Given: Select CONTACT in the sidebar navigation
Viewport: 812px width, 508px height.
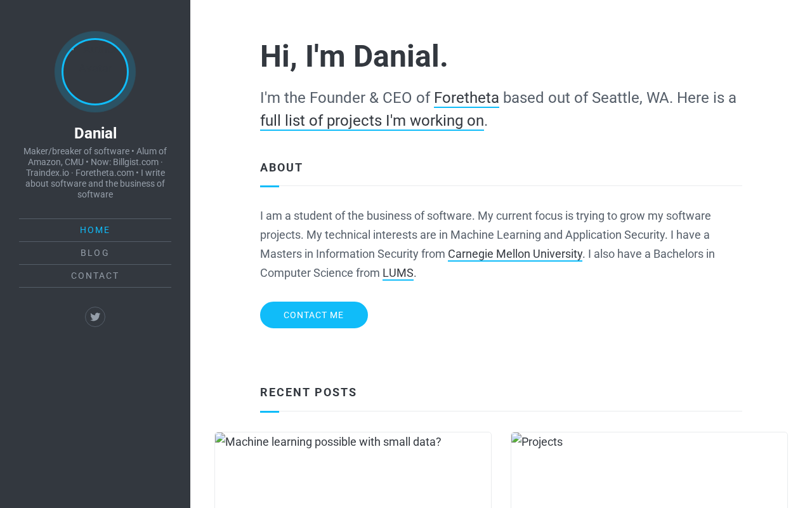Looking at the screenshot, I should [95, 276].
